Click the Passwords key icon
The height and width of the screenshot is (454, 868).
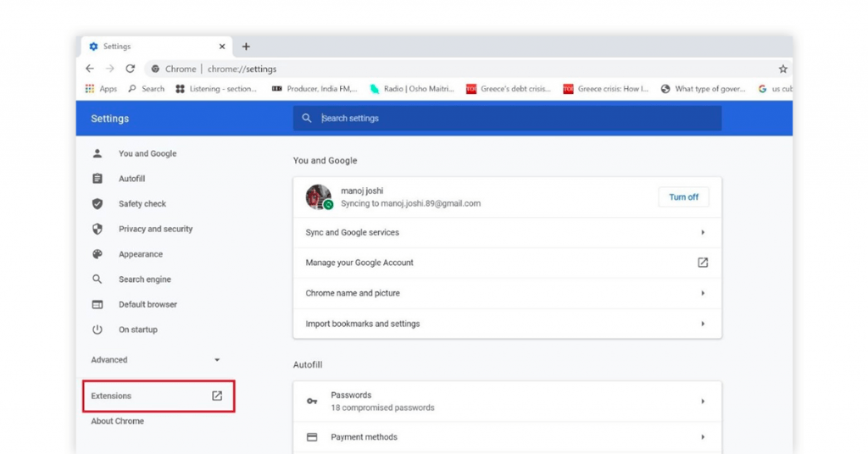(x=312, y=401)
